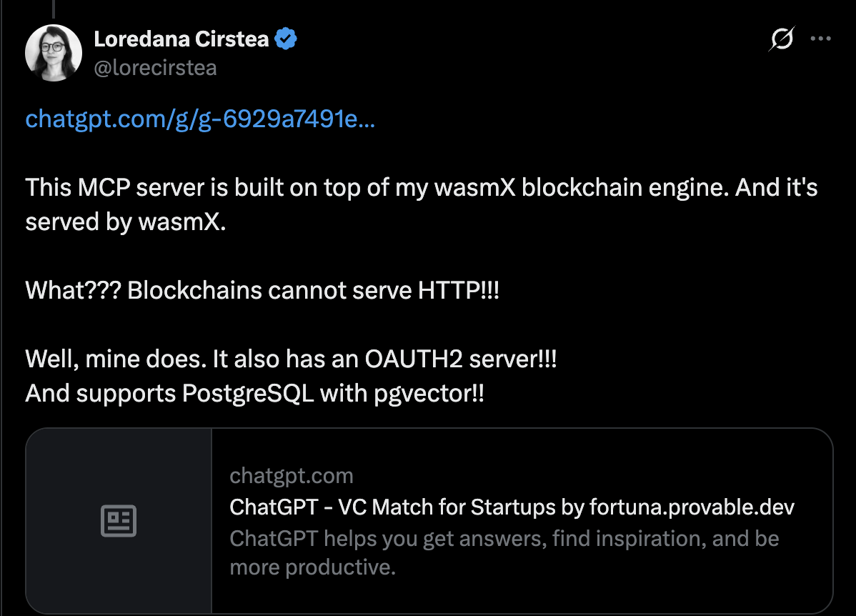
Task: Click the display name Loredana Cirstea
Action: coord(181,39)
